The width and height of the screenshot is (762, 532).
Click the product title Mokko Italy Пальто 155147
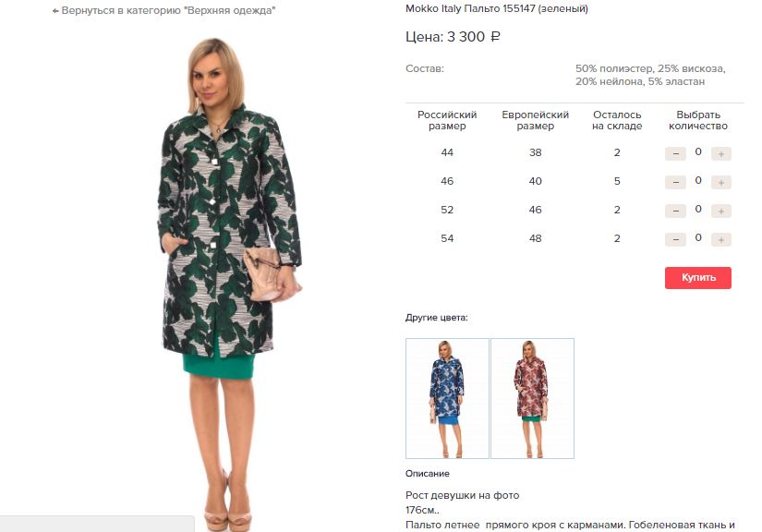tap(470, 8)
